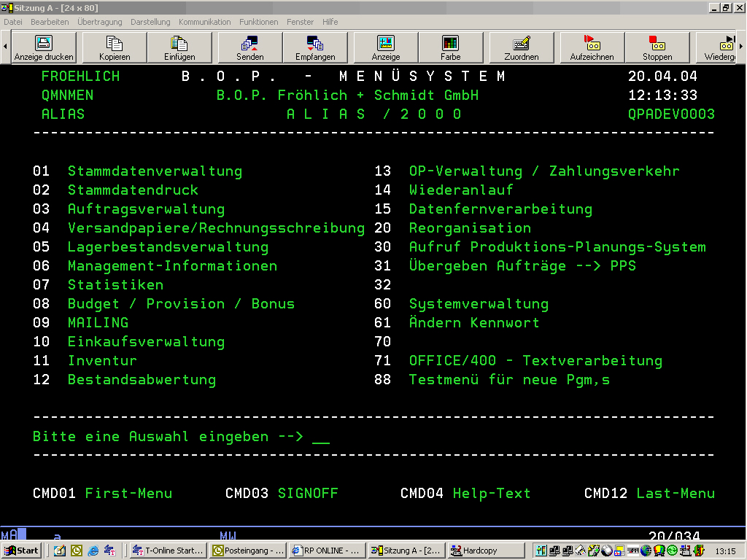Click the Stoppen macro icon

[x=657, y=47]
